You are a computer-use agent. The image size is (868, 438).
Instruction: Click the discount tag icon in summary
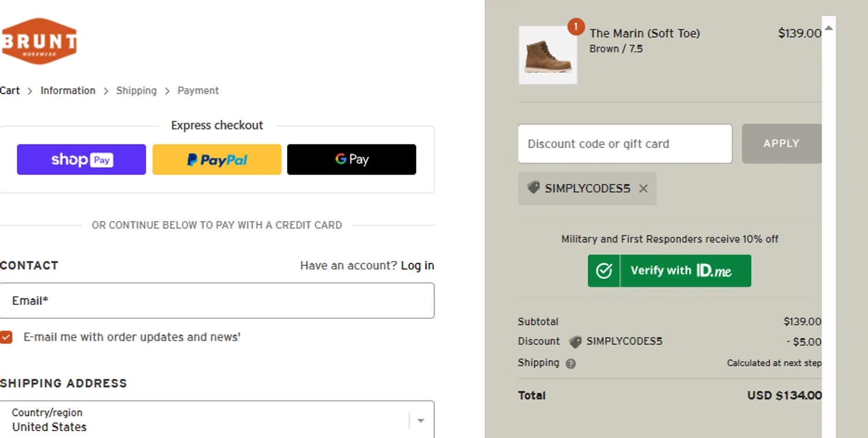(x=575, y=342)
